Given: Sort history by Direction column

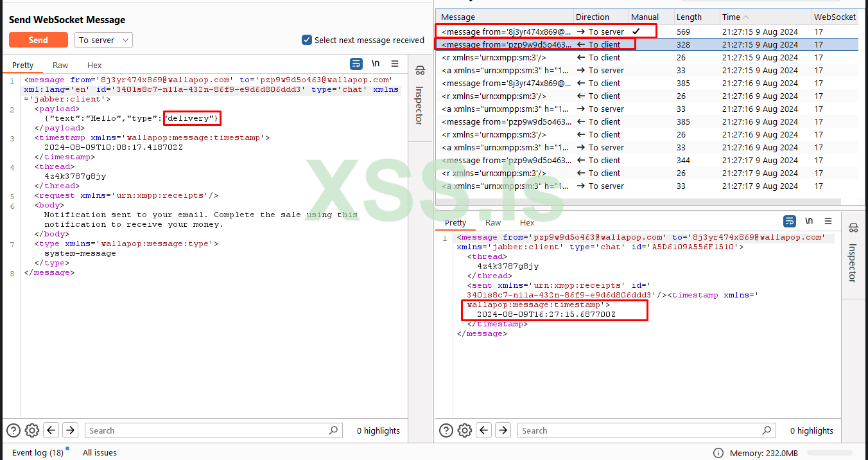Looking at the screenshot, I should pyautogui.click(x=601, y=17).
